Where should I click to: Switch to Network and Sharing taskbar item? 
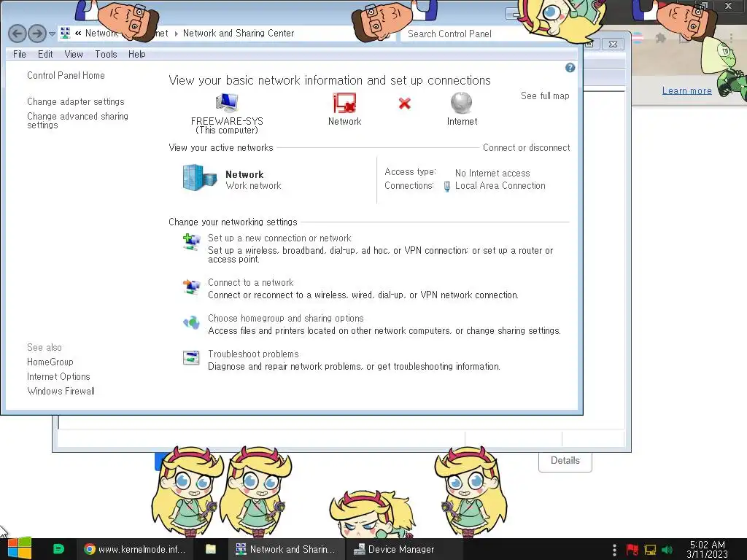(286, 549)
